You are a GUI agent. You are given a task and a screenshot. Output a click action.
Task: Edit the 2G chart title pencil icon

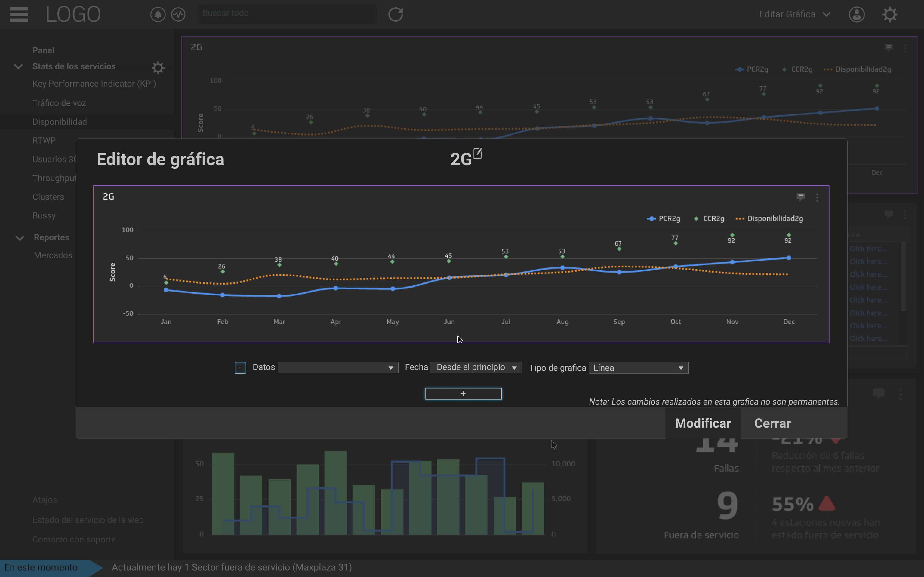478,154
